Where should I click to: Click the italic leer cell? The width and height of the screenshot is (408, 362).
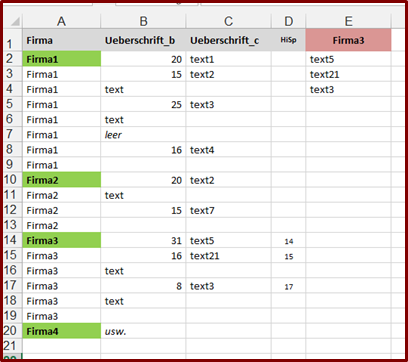143,135
